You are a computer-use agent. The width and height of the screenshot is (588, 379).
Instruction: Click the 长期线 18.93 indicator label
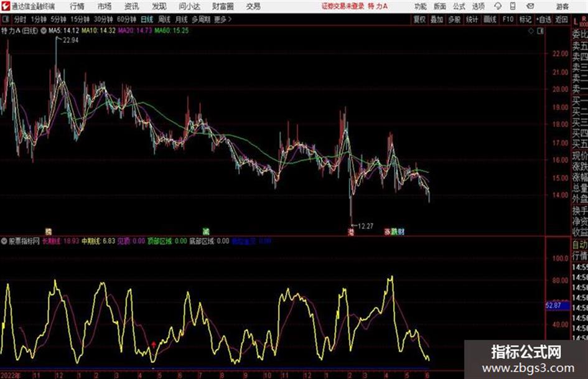[x=61, y=241]
